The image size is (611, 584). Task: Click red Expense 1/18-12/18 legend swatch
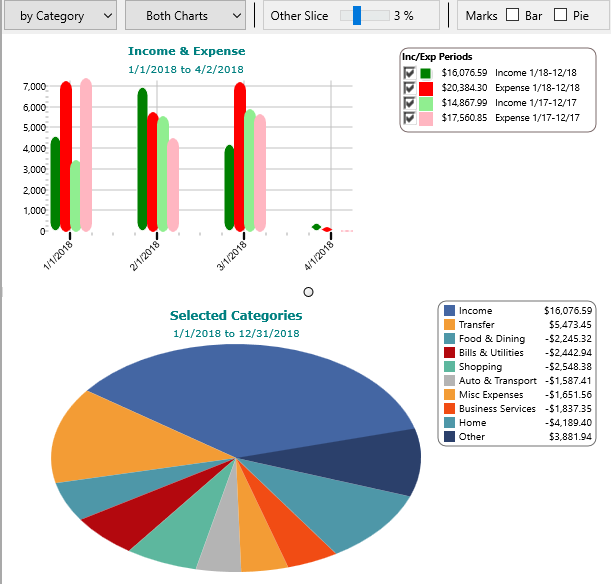(426, 88)
